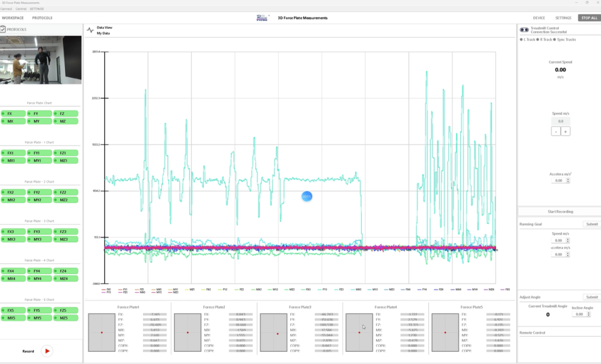Click the application logo in header

263,18
